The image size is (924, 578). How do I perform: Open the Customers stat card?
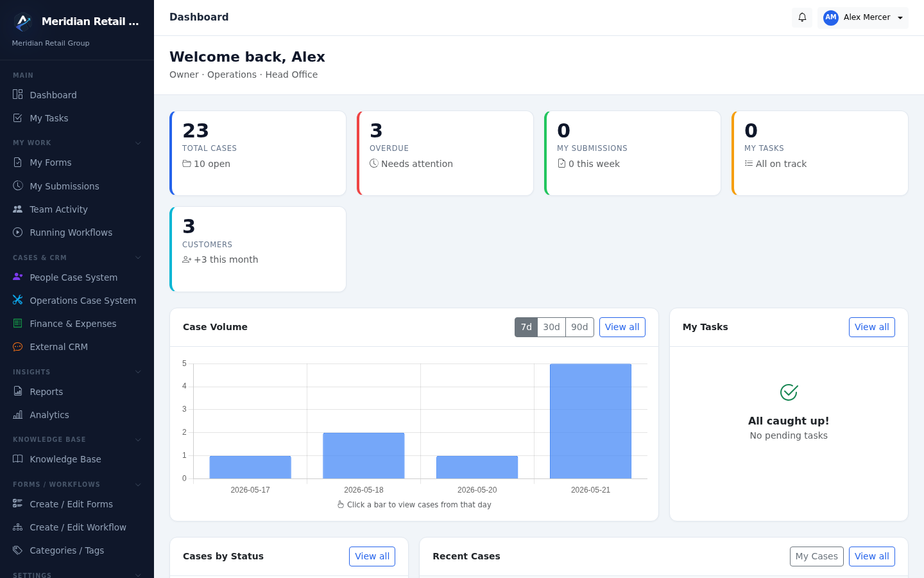click(x=258, y=249)
